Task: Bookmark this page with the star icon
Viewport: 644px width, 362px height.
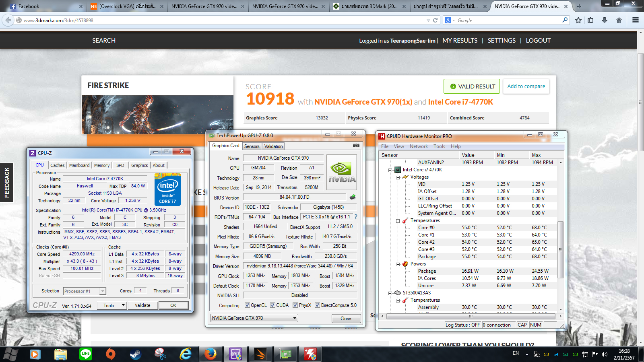Action: 578,20
